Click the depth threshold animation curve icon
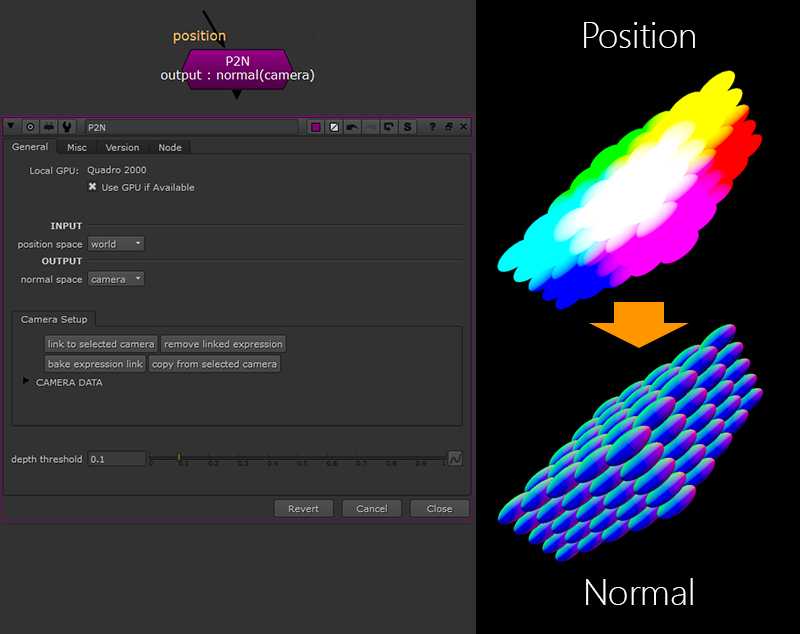 point(455,459)
